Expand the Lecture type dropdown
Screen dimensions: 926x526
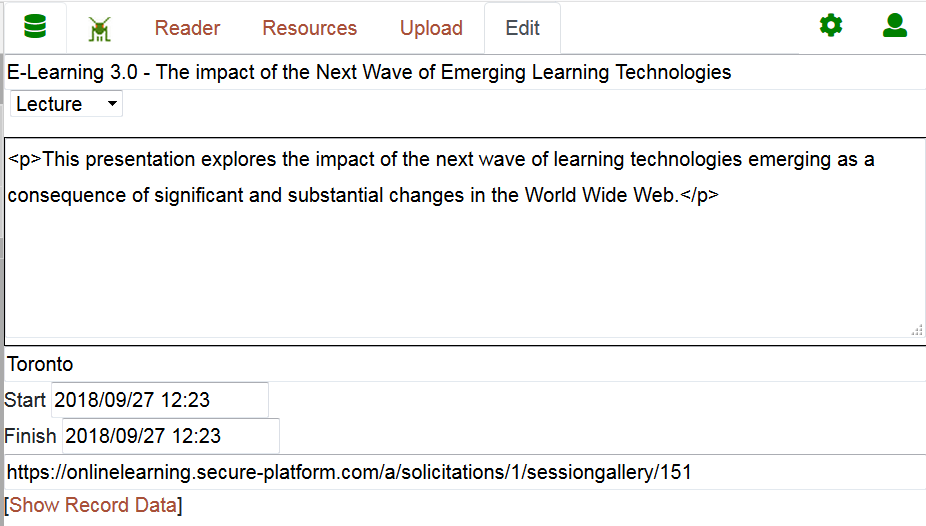click(66, 104)
